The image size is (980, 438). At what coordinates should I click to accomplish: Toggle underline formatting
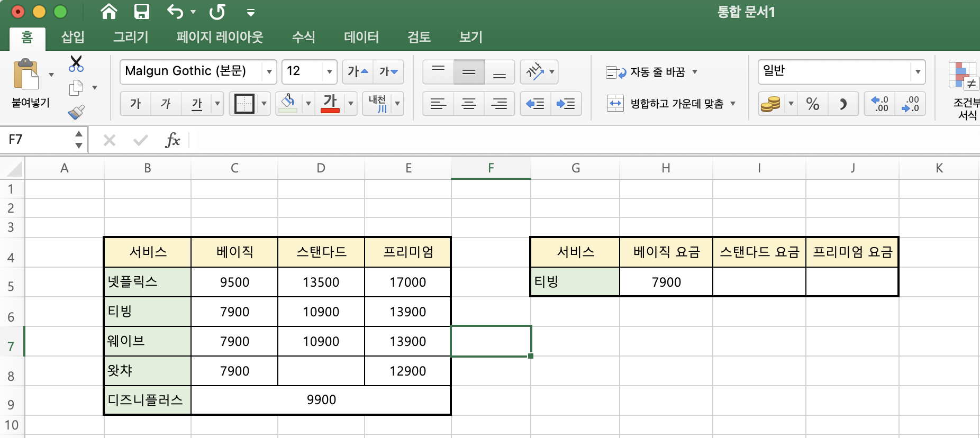197,104
